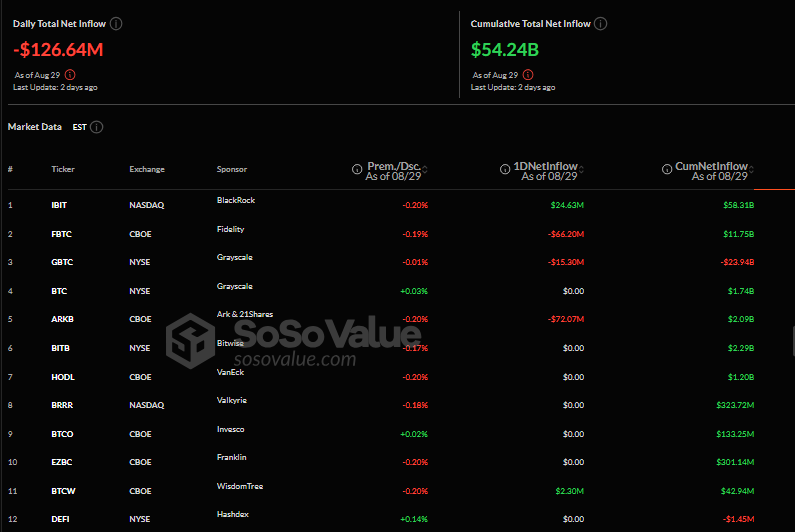Click the Fidelity sponsor name
Viewport: 795px width, 532px height.
[230, 229]
